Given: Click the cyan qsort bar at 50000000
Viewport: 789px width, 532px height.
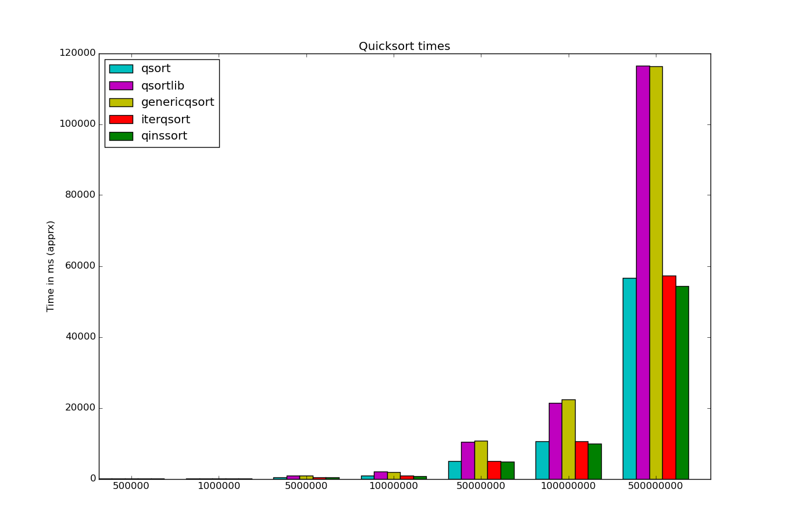Looking at the screenshot, I should pyautogui.click(x=455, y=470).
